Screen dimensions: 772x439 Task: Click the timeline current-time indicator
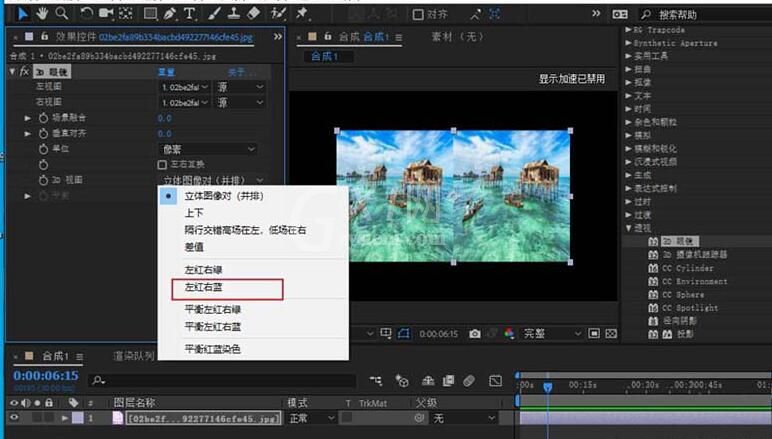tap(547, 387)
